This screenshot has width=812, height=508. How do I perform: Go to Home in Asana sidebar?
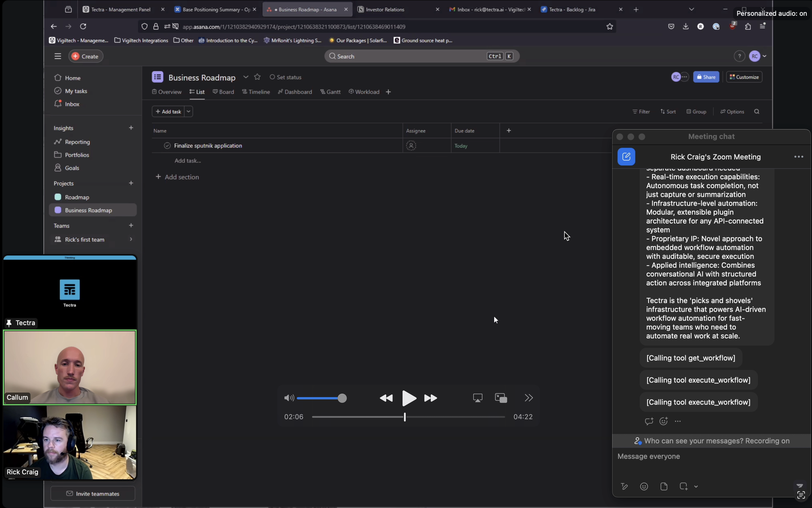[73, 78]
